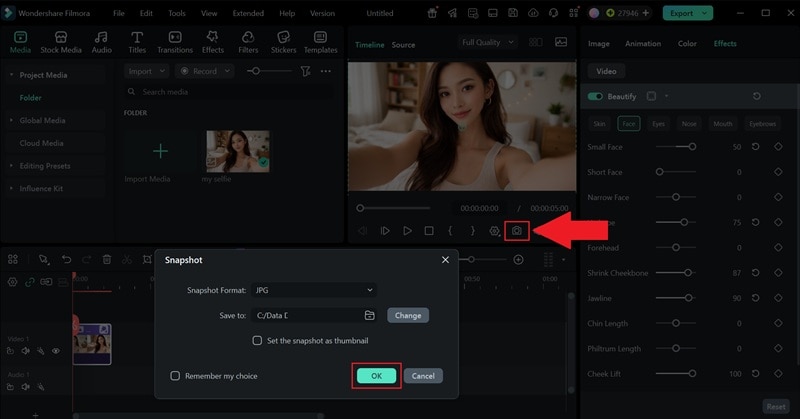Open the File menu
This screenshot has width=800, height=419.
coord(119,13)
